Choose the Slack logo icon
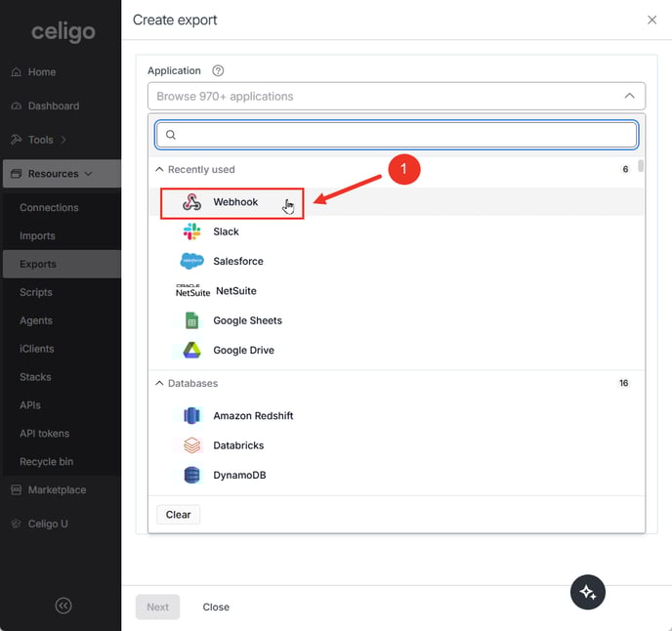Screen dimensions: 672x631 (192, 231)
